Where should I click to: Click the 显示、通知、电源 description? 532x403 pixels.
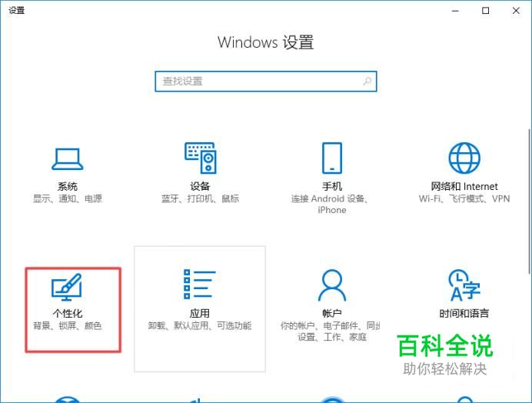pyautogui.click(x=67, y=198)
